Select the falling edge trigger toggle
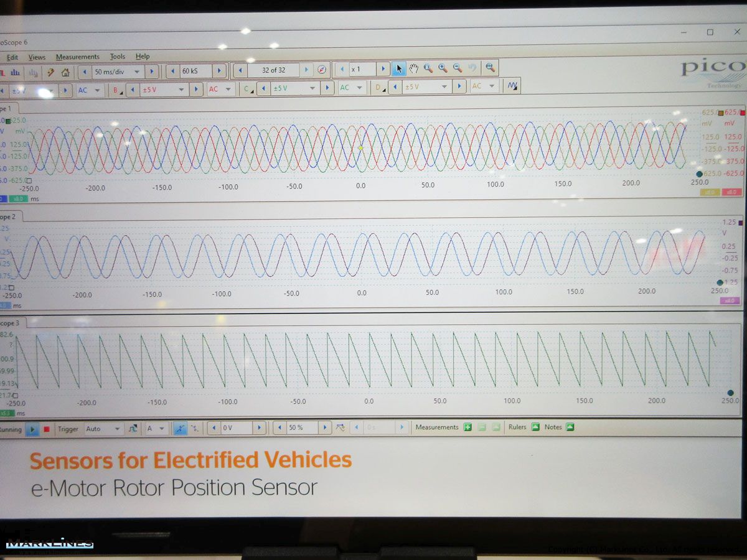 click(195, 428)
